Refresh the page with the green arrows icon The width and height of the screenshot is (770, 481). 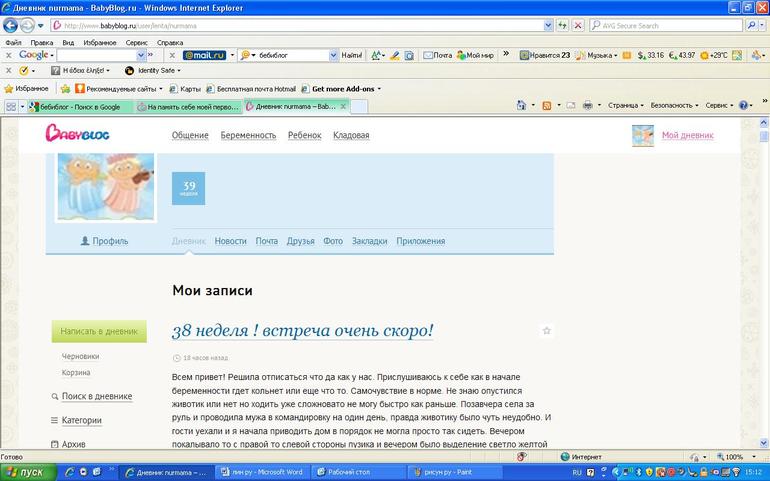coord(562,26)
